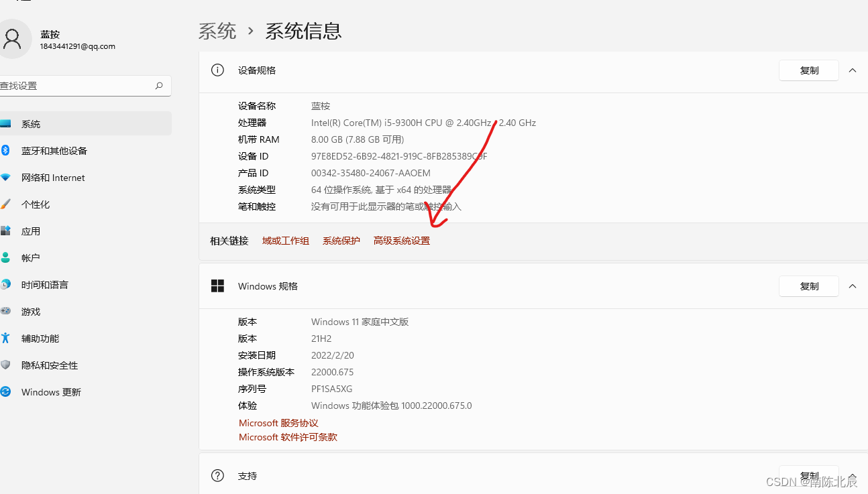Click the install date 2022/2/20
This screenshot has width=868, height=494.
point(333,355)
